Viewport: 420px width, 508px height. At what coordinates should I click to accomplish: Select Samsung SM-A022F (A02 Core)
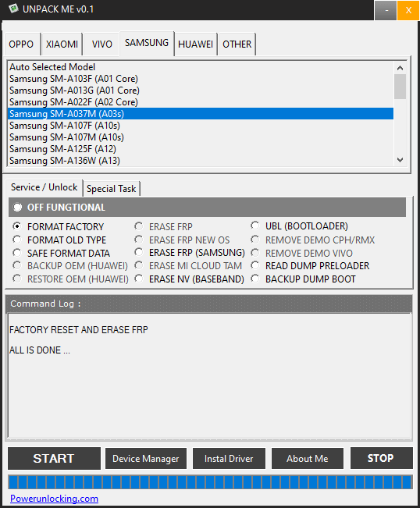point(201,102)
